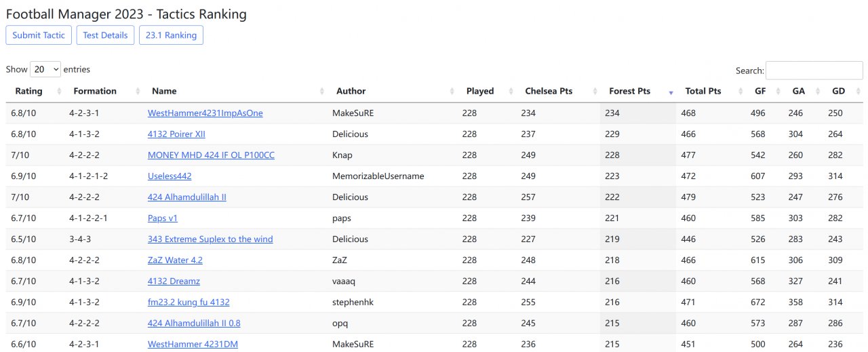This screenshot has height=352, width=868.
Task: Toggle Forest Pts descending sort arrow
Action: (x=671, y=92)
